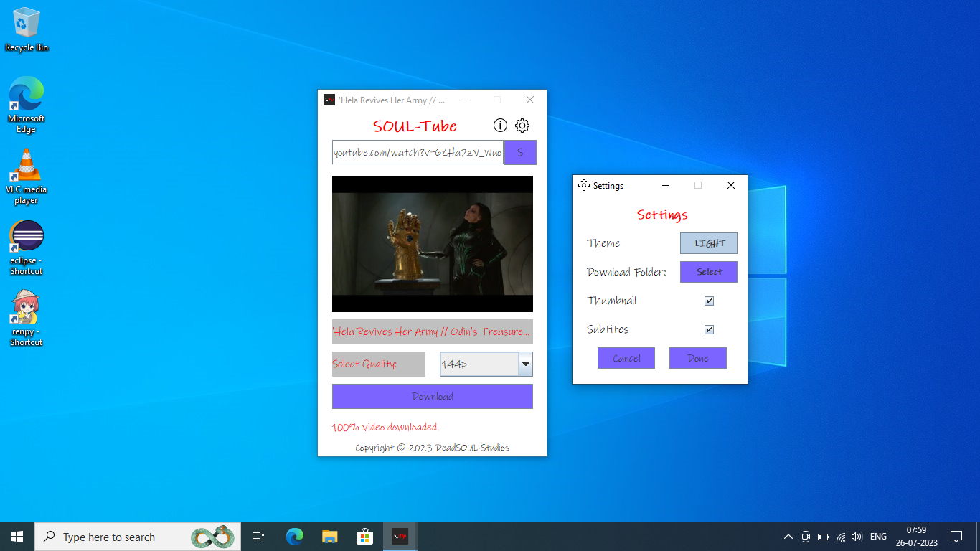
Task: Click the red SOUL-Tube heading
Action: [x=415, y=126]
